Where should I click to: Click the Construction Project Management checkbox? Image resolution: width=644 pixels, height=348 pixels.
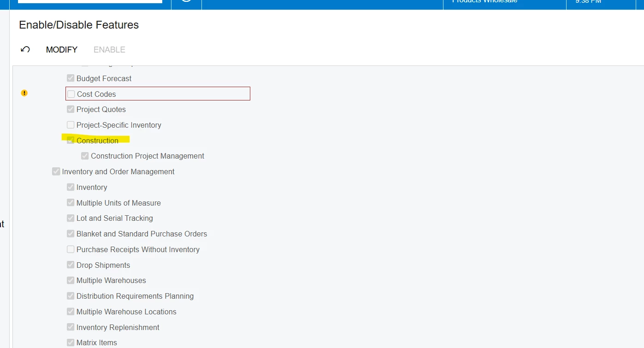(x=85, y=156)
